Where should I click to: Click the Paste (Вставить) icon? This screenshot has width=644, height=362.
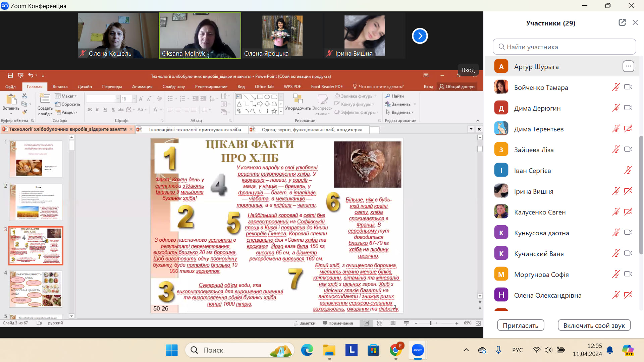click(x=11, y=100)
